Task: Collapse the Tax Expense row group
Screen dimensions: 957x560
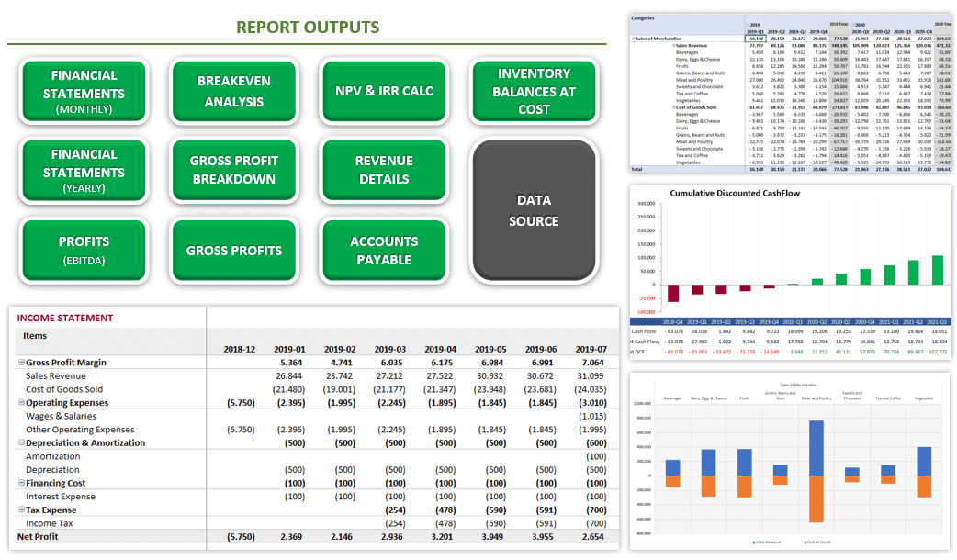Action: tap(21, 510)
